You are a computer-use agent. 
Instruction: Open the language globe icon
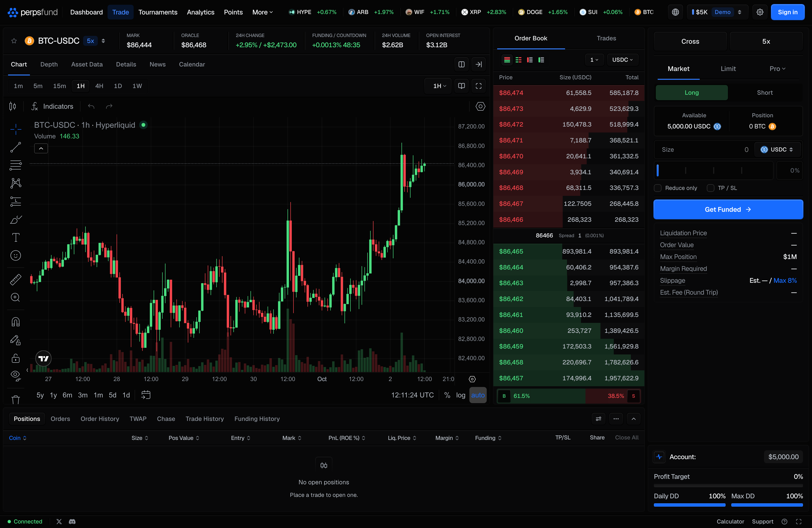coord(675,12)
